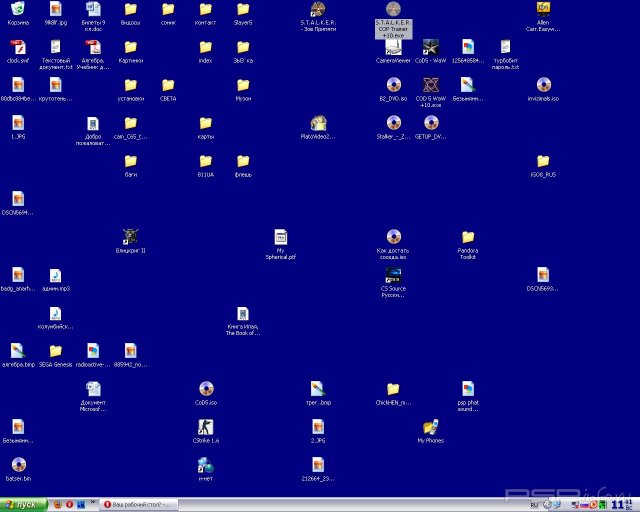The width and height of the screenshot is (640, 512).
Task: Open the Корзина recycle bin icon
Action: (x=17, y=10)
